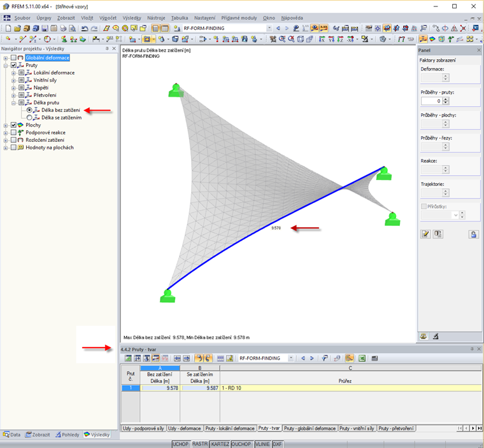Click the View in Y direction icon
The width and height of the screenshot is (484, 448).
[331, 39]
